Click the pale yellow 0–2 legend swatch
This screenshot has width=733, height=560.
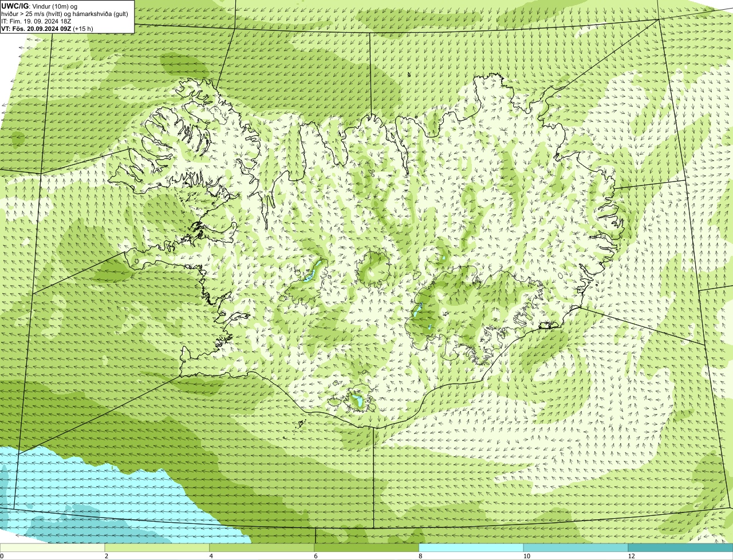coord(53,547)
